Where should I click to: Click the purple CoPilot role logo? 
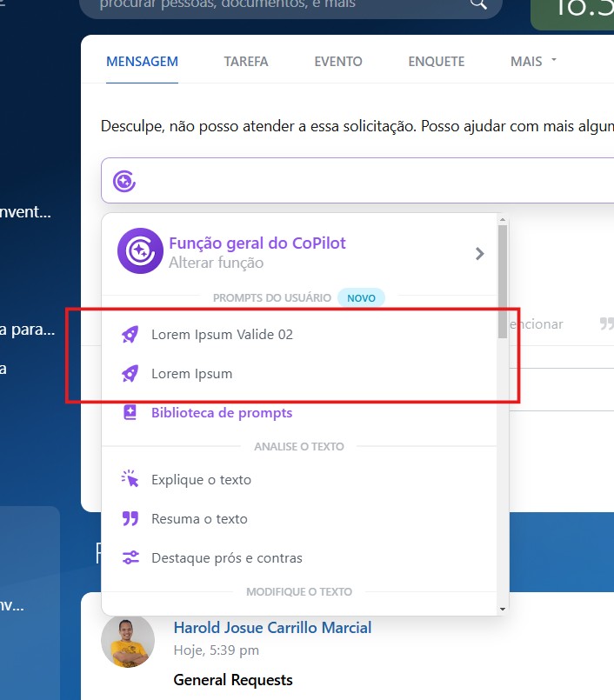pos(140,251)
